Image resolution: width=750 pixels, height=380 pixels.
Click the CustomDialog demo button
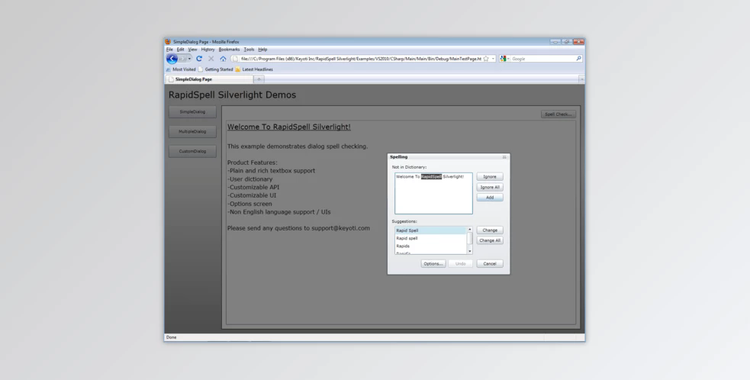192,151
